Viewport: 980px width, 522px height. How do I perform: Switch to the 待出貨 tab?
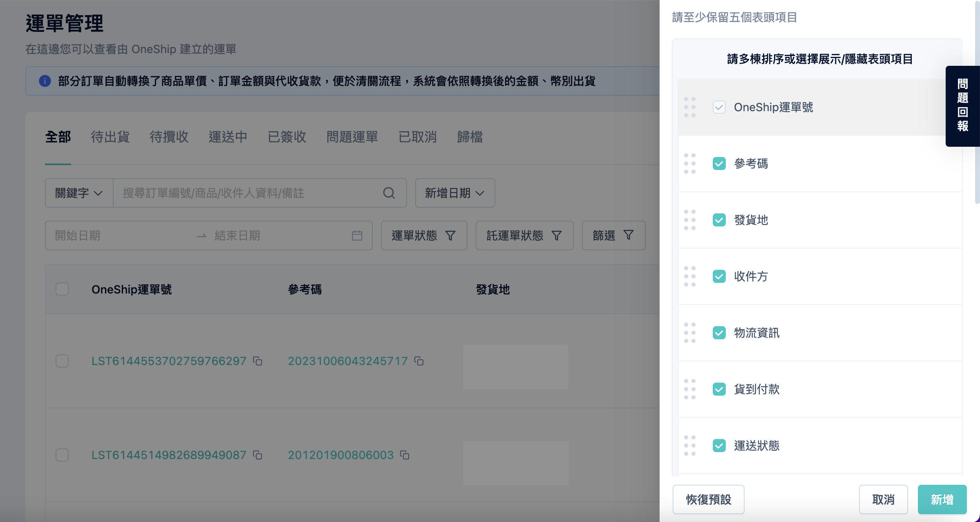(x=110, y=137)
